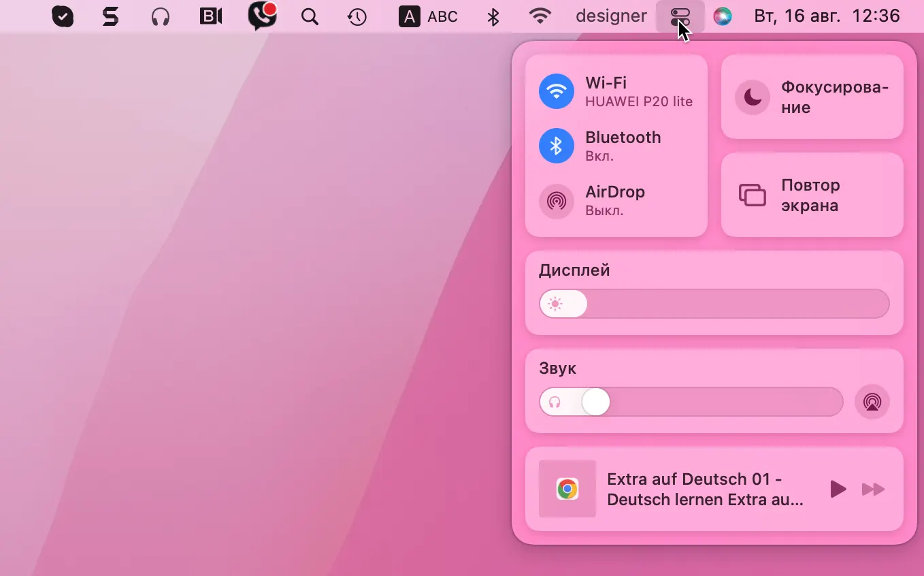Click the Звук heading for sound options
This screenshot has height=576, width=924.
click(x=557, y=368)
